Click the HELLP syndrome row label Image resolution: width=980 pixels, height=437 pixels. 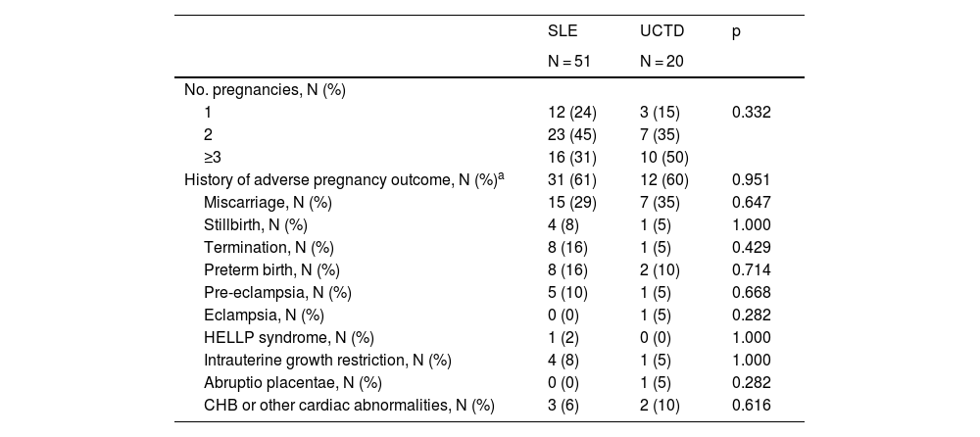coord(288,337)
